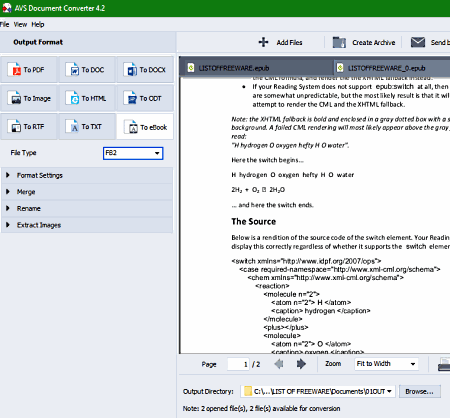Click the Browse... button

(419, 391)
